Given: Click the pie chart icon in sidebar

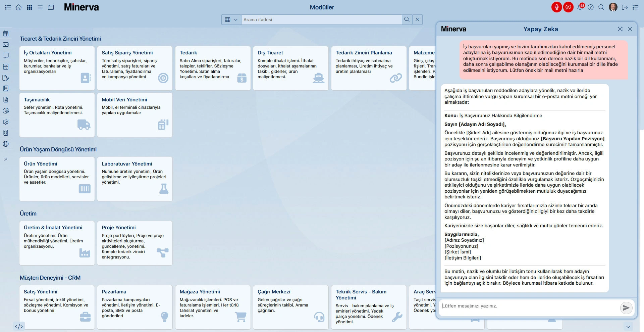Looking at the screenshot, I should point(6,111).
